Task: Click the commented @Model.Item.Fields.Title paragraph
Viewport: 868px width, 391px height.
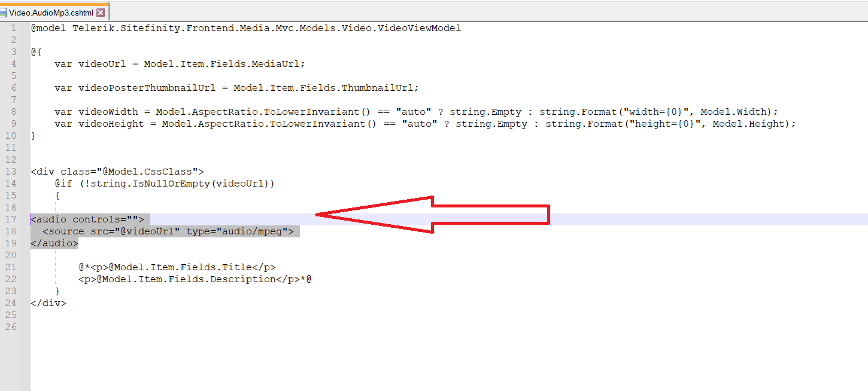Action: point(177,267)
